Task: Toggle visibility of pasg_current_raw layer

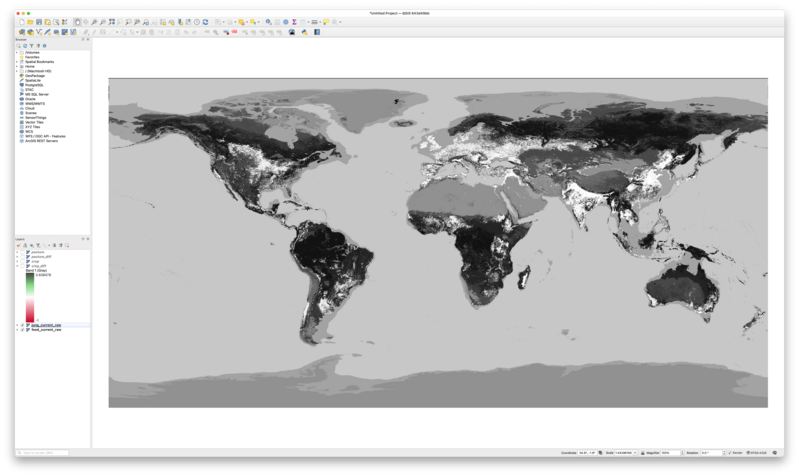Action: [22, 325]
